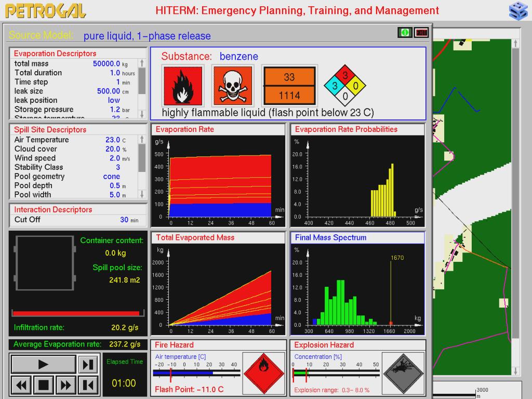Click the map vertical scrollbar thumb
The image size is (532, 399).
[x=515, y=193]
